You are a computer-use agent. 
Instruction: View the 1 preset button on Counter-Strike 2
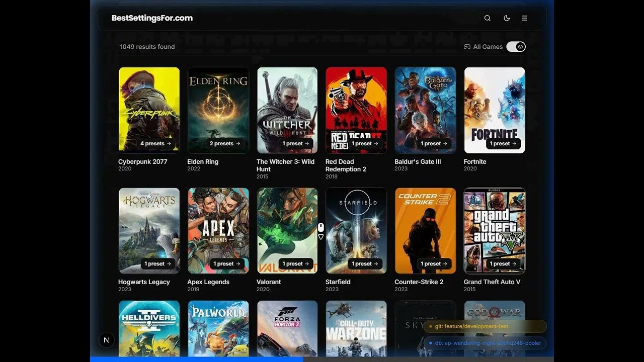(435, 263)
